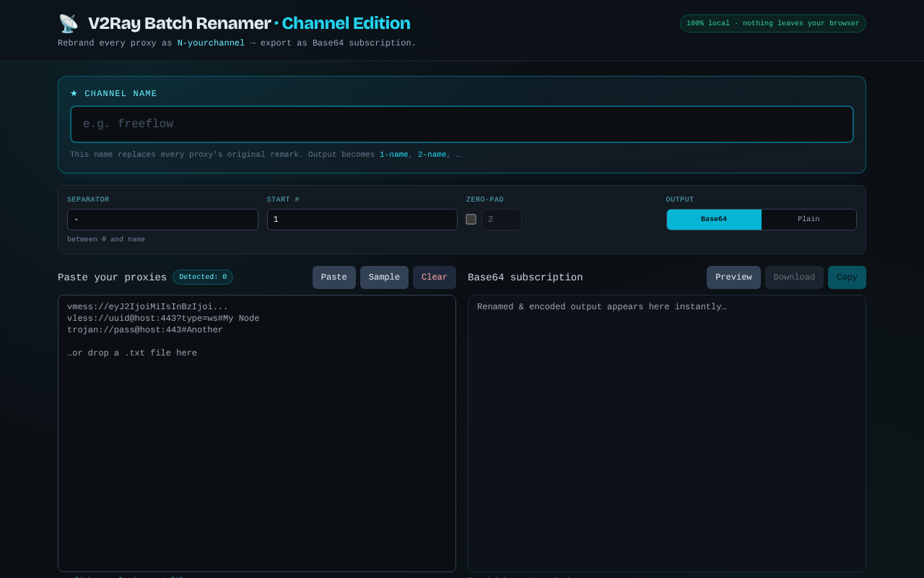Open the Preview of the subscription
924x578 pixels.
point(733,277)
